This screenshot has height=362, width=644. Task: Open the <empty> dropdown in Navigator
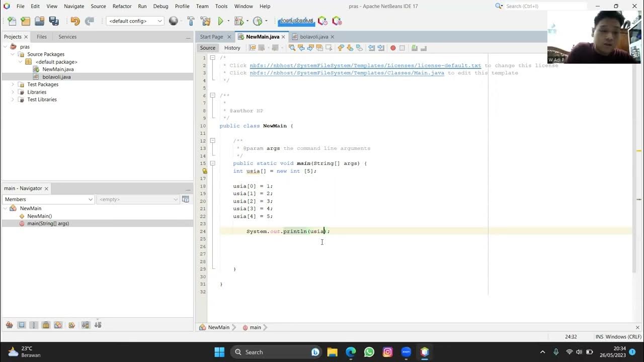click(138, 199)
